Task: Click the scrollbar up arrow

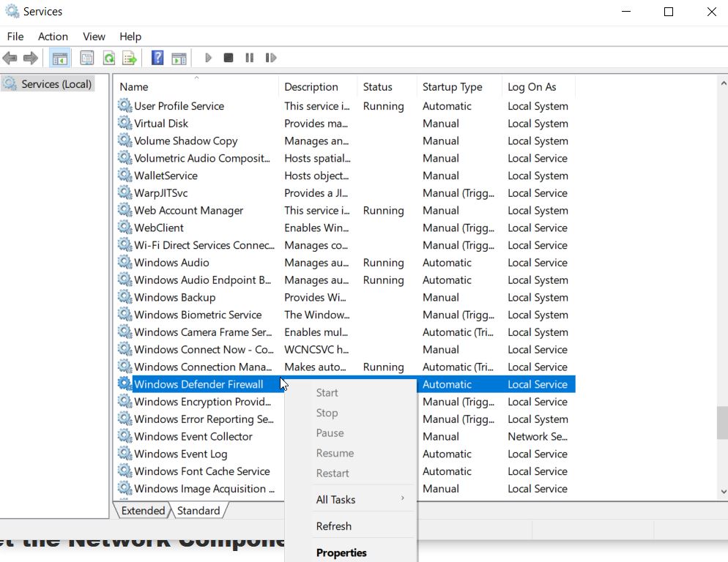Action: point(723,83)
